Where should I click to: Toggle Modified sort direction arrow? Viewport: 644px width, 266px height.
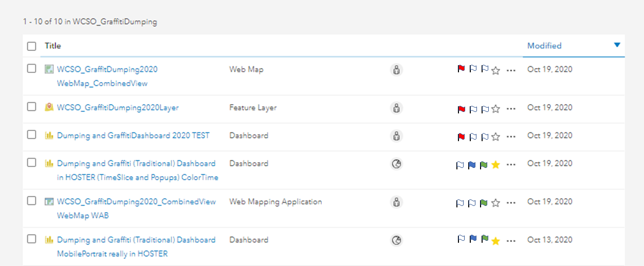[617, 45]
